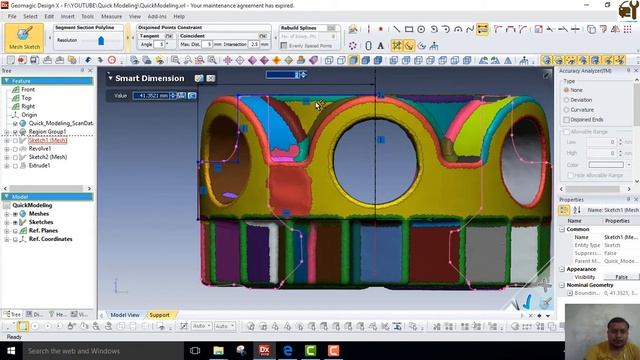
Task: Select the Right plane in feature tree
Action: coord(28,106)
